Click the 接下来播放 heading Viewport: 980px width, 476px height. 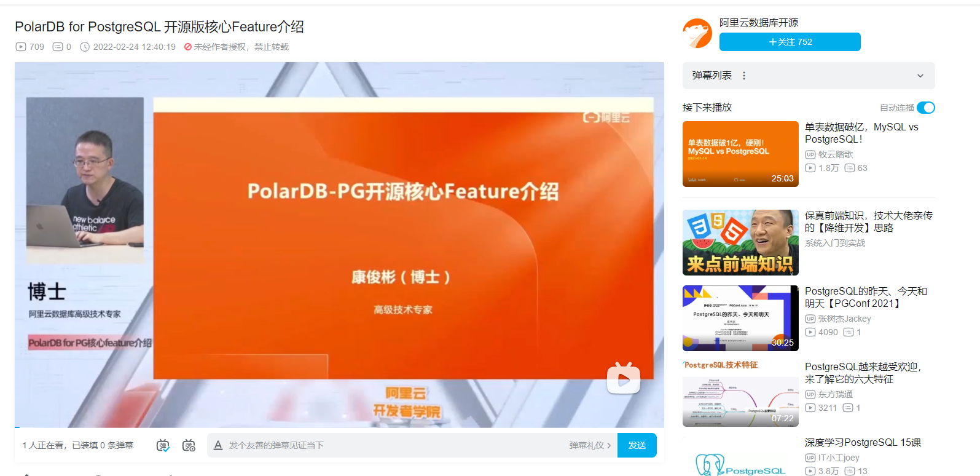pos(707,108)
